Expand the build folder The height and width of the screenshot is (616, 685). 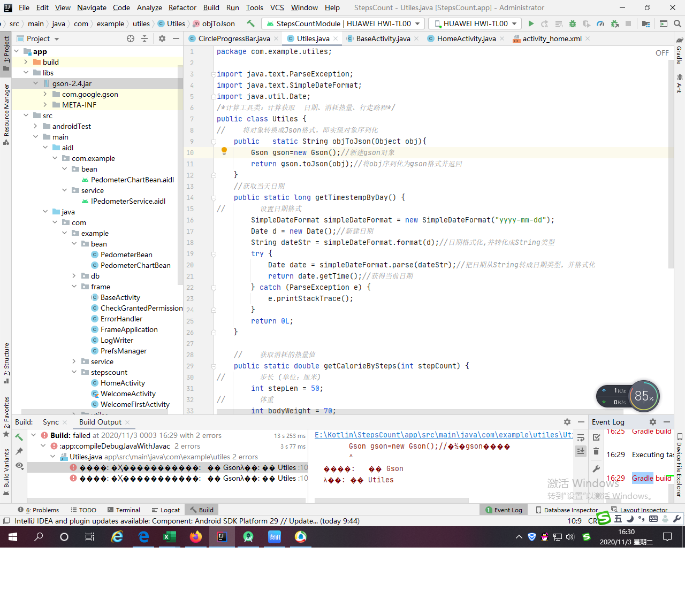pyautogui.click(x=26, y=62)
